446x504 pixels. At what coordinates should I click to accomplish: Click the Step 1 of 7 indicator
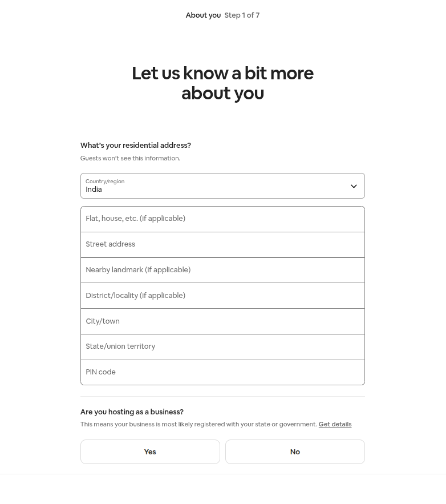coord(242,15)
